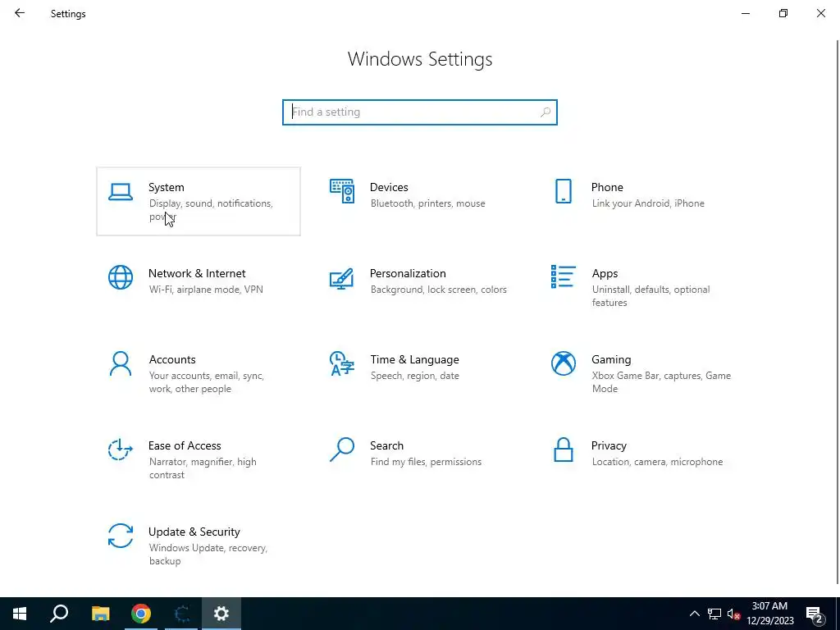Click 'Narrator, magnifier, high contrast' text
Viewport: 840px width, 630px height.
point(203,468)
